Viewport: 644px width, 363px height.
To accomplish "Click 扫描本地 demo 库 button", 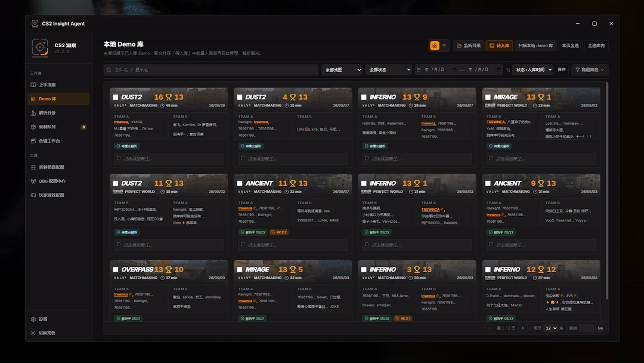I will 535,45.
